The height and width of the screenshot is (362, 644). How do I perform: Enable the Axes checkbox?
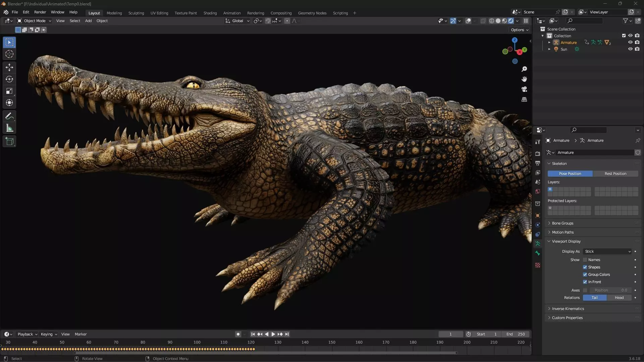coord(585,290)
